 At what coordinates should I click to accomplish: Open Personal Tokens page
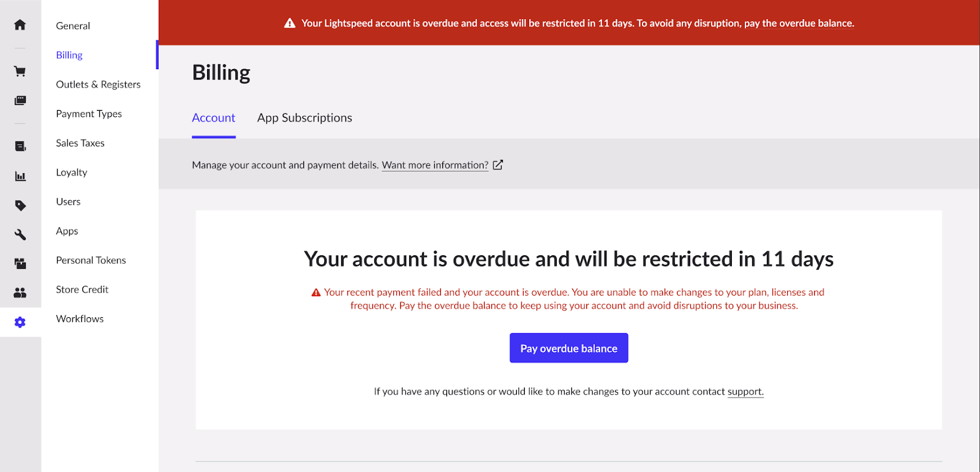(91, 260)
